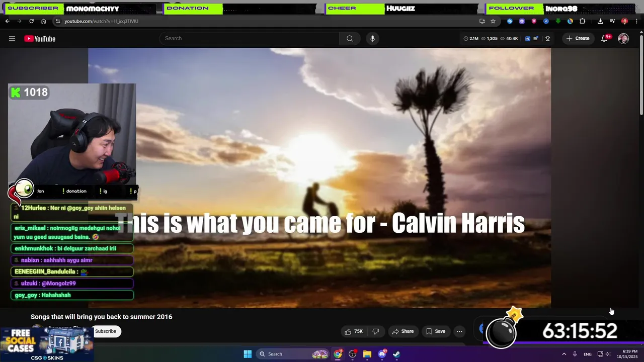Open the YouTube account avatar menu
Viewport: 644px width, 362px height.
coord(623,39)
